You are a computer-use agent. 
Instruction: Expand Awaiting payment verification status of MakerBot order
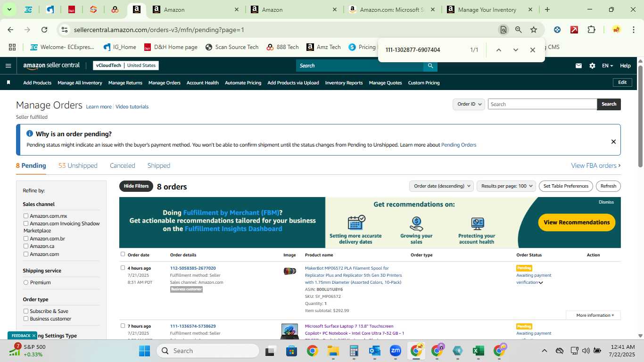541,283
